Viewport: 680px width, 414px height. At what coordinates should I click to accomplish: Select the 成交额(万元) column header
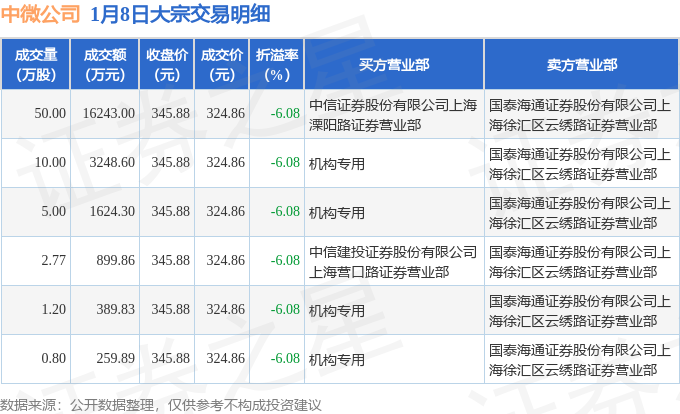(105, 64)
